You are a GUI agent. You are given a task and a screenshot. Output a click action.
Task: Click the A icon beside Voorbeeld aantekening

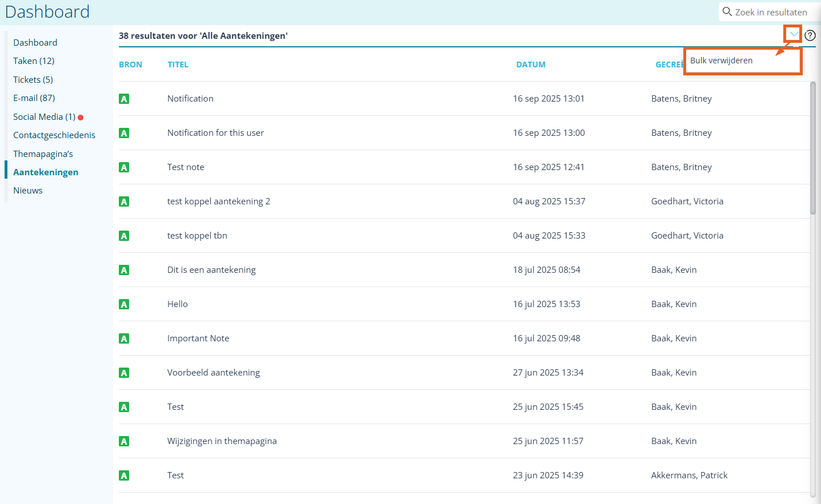click(x=124, y=373)
